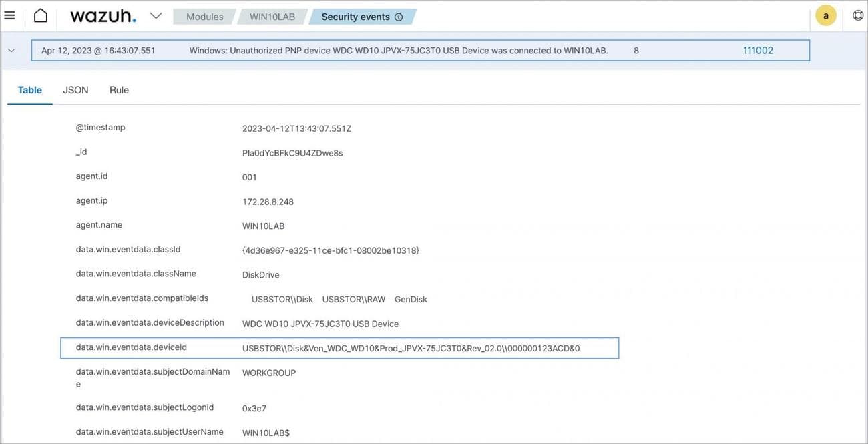The width and height of the screenshot is (868, 444).
Task: Select the data.win.eventdata.deviceId row
Action: (x=339, y=348)
